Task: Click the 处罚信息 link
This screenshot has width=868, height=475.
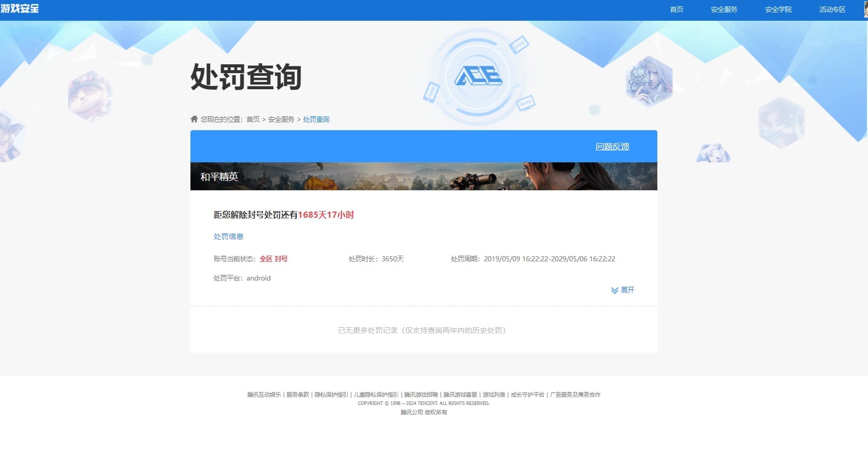Action: coord(228,236)
